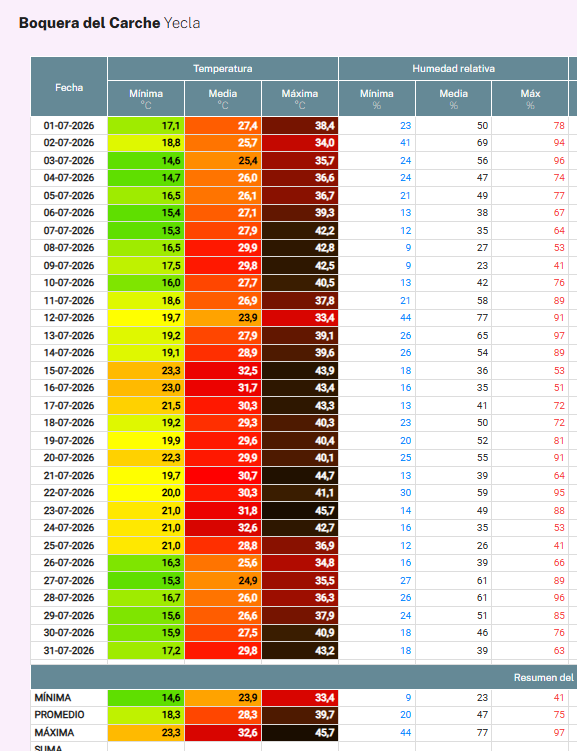This screenshot has width=577, height=751.
Task: Click date cell 09-07-2026
Action: tap(69, 265)
